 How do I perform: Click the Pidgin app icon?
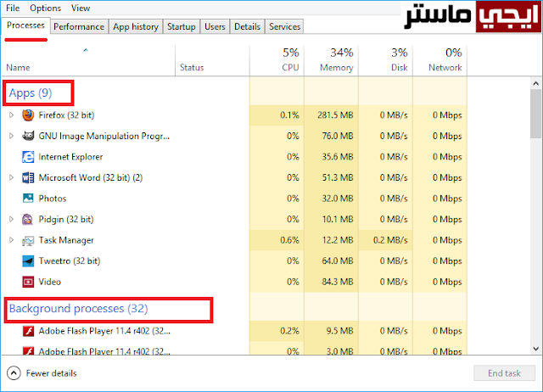point(27,219)
